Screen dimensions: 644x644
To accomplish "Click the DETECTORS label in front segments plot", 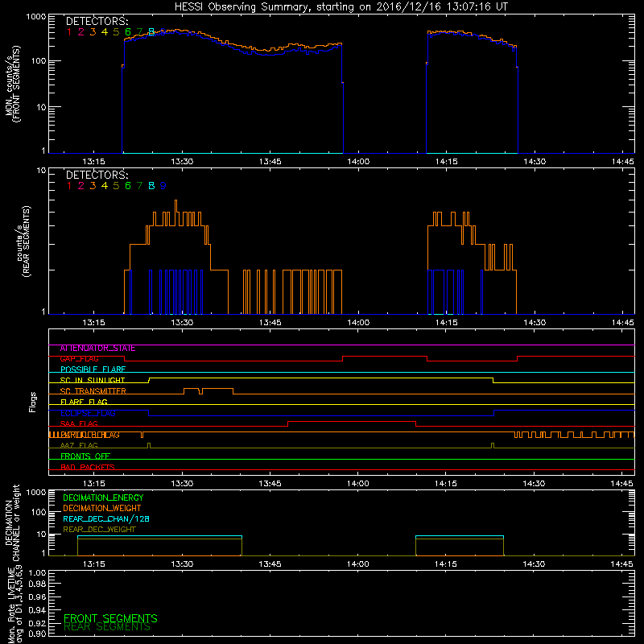I will point(97,21).
